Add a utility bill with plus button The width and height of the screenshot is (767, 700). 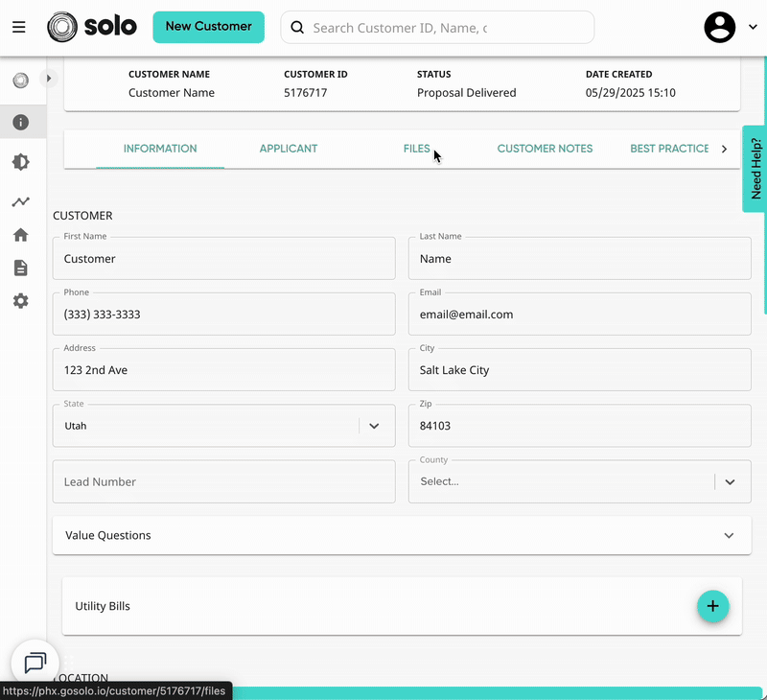712,606
